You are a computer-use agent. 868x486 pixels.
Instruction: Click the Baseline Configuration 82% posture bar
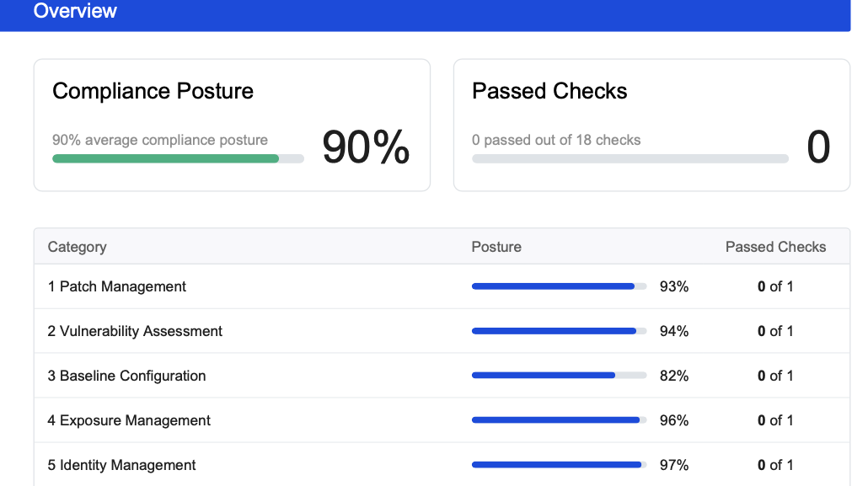click(559, 376)
